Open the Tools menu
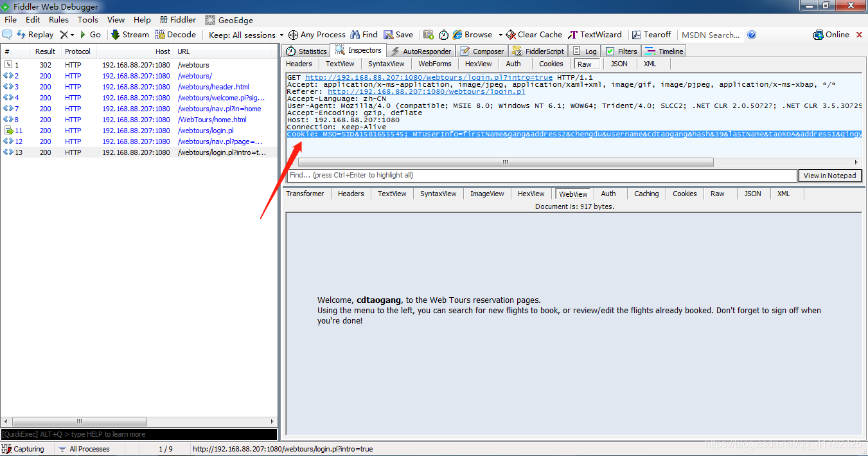The image size is (868, 456). [x=88, y=20]
